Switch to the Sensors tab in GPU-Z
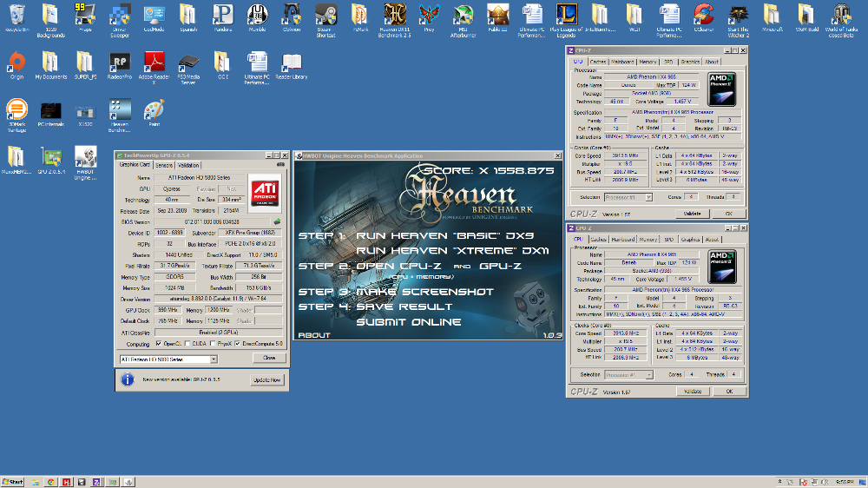Screen dimensions: 868x488 point(164,165)
